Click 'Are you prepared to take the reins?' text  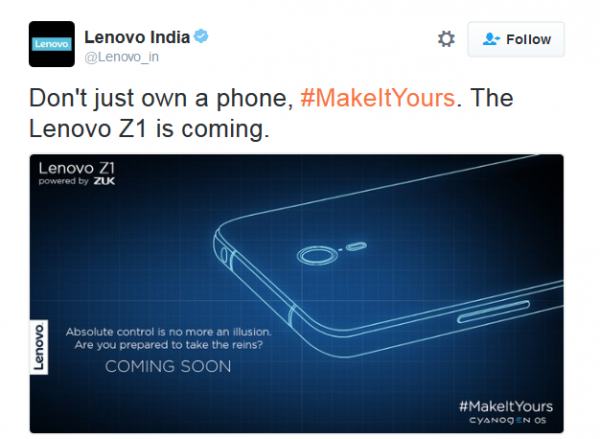(x=169, y=345)
